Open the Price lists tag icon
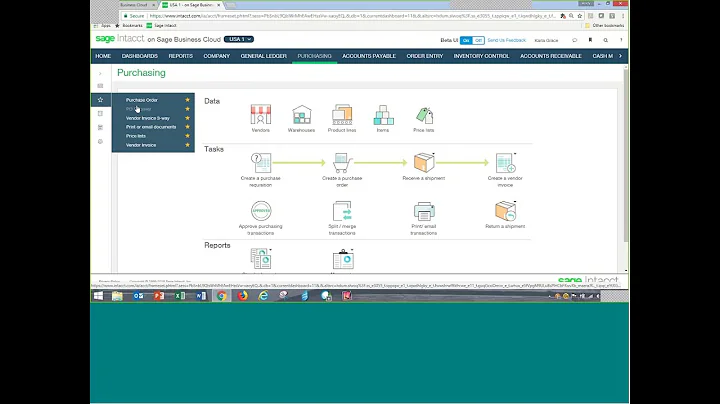Screen dimensions: 720x404 tap(424, 115)
